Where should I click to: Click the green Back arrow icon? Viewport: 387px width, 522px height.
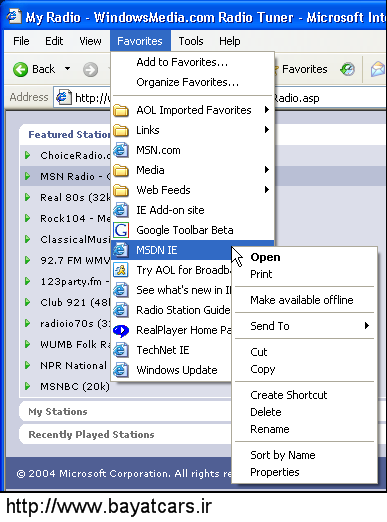coord(20,70)
